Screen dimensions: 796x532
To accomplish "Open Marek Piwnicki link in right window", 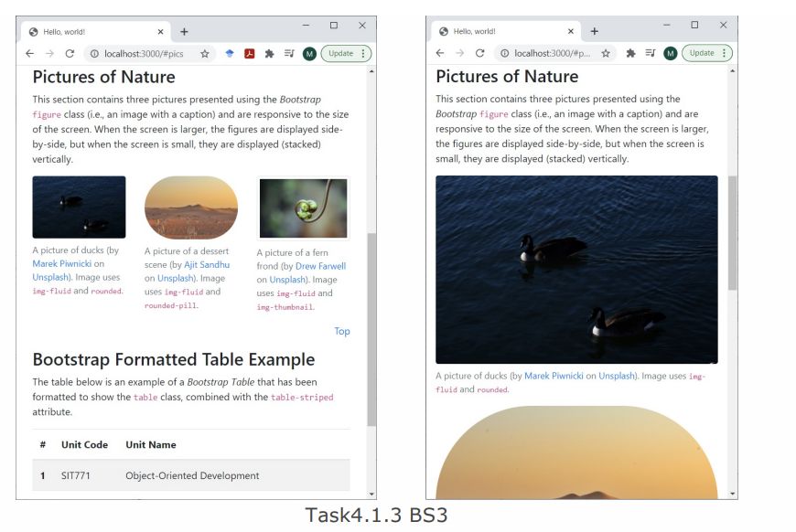I will coord(554,376).
